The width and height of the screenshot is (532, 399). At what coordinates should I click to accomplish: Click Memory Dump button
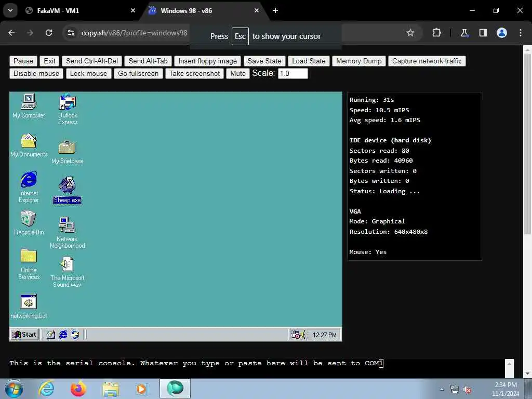pyautogui.click(x=359, y=61)
